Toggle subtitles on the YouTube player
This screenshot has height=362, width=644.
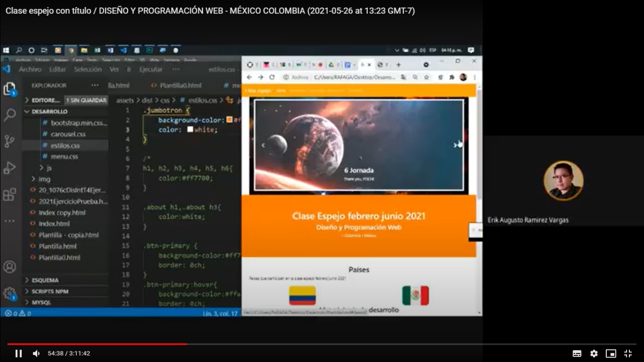(577, 353)
